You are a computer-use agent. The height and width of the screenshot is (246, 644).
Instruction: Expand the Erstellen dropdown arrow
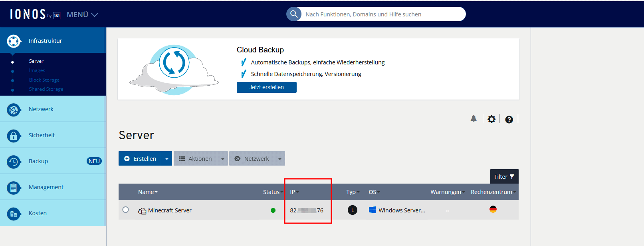tap(167, 159)
